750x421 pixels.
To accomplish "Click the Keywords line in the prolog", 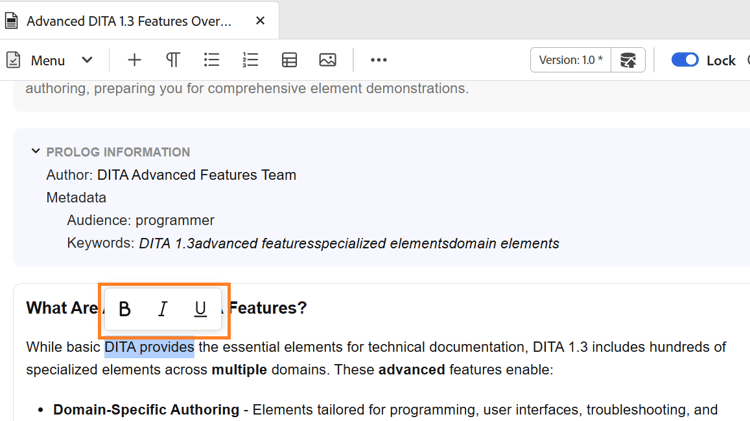I will [313, 244].
